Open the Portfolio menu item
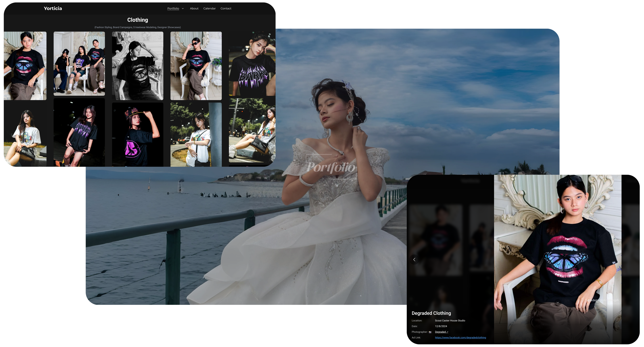 [173, 9]
